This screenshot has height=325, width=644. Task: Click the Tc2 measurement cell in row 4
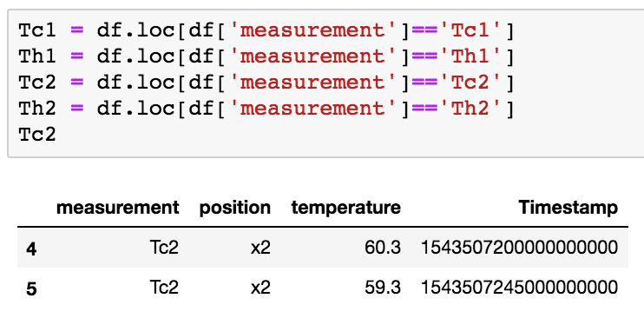[x=164, y=248]
